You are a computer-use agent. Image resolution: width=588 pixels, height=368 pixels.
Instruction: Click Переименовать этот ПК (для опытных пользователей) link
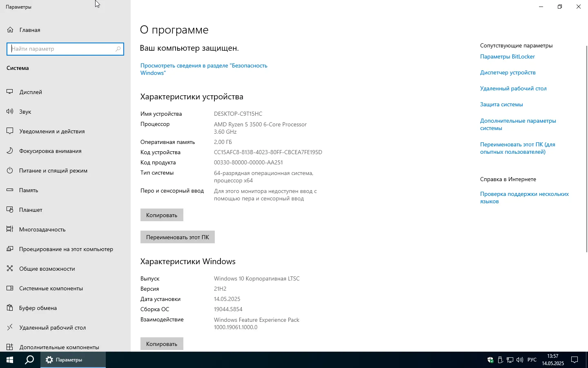click(x=518, y=148)
